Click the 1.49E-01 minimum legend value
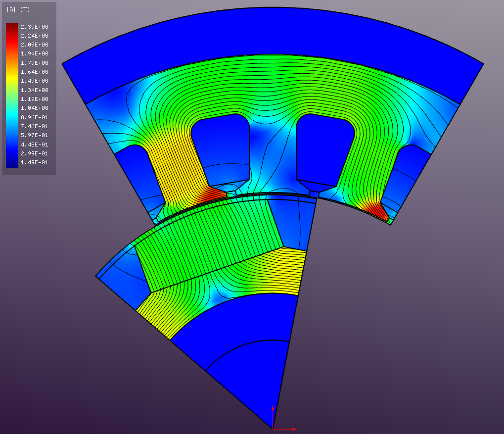The image size is (504, 434). pos(34,162)
